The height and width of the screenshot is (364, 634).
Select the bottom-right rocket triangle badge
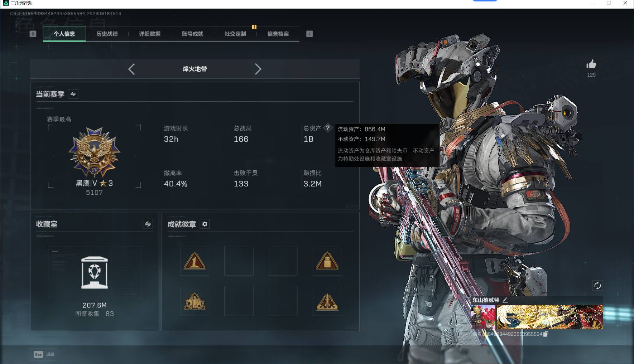pyautogui.click(x=327, y=301)
